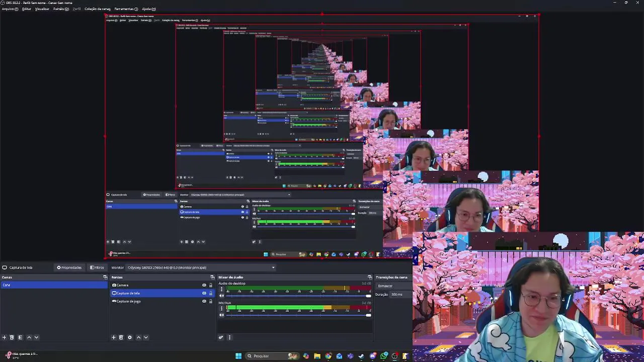Toggle the lock on Captura de tela
Image resolution: width=644 pixels, height=362 pixels.
[211, 293]
